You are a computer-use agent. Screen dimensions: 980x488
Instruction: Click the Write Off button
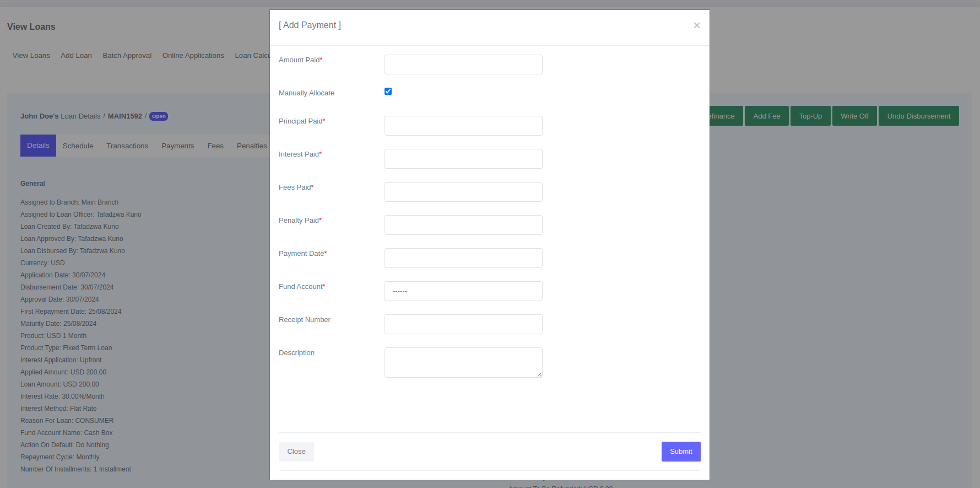854,116
